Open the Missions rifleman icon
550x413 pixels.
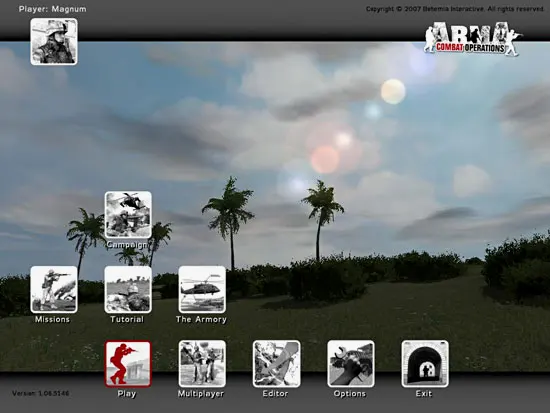(x=54, y=289)
